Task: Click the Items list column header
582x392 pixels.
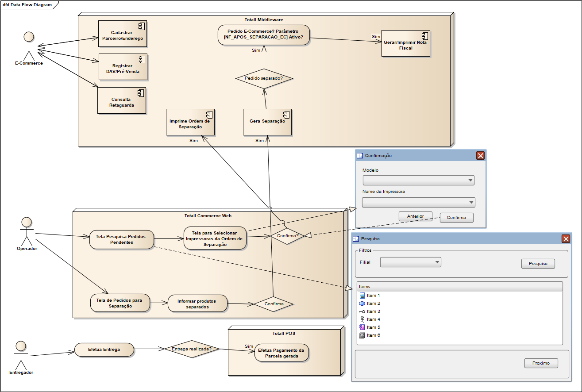Action: click(x=459, y=287)
